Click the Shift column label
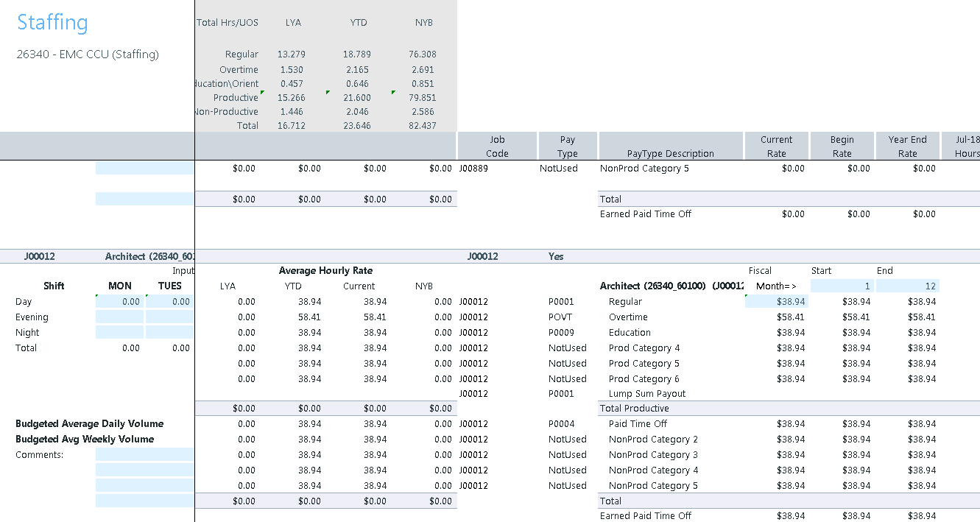The image size is (980, 522). (54, 286)
